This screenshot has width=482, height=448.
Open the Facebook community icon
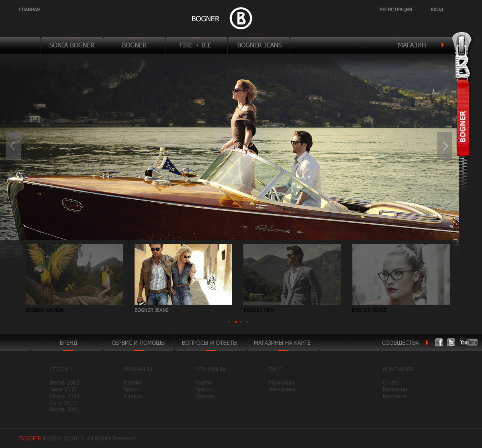point(439,342)
